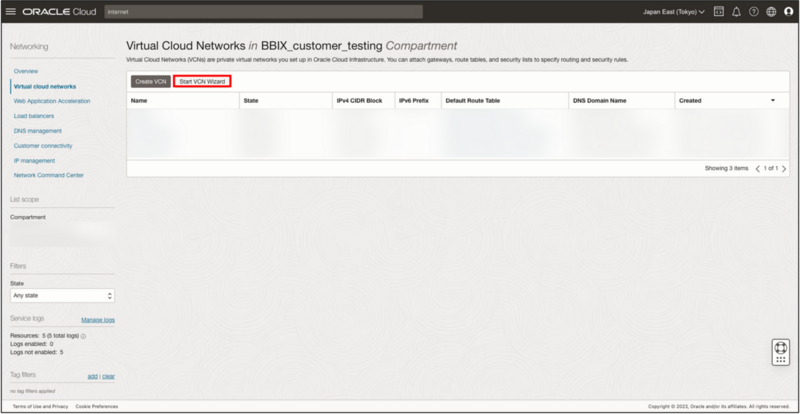800x414 pixels.
Task: Open the user profile avatar
Action: [x=788, y=12]
